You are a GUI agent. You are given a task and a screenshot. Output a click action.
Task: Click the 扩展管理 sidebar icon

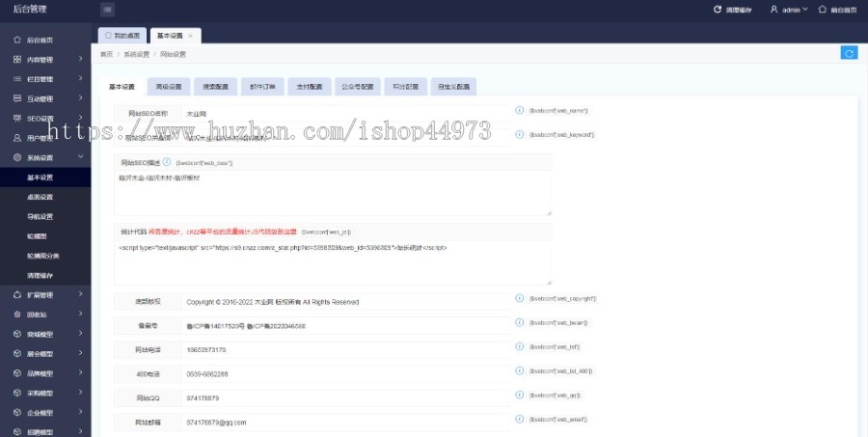pos(17,294)
